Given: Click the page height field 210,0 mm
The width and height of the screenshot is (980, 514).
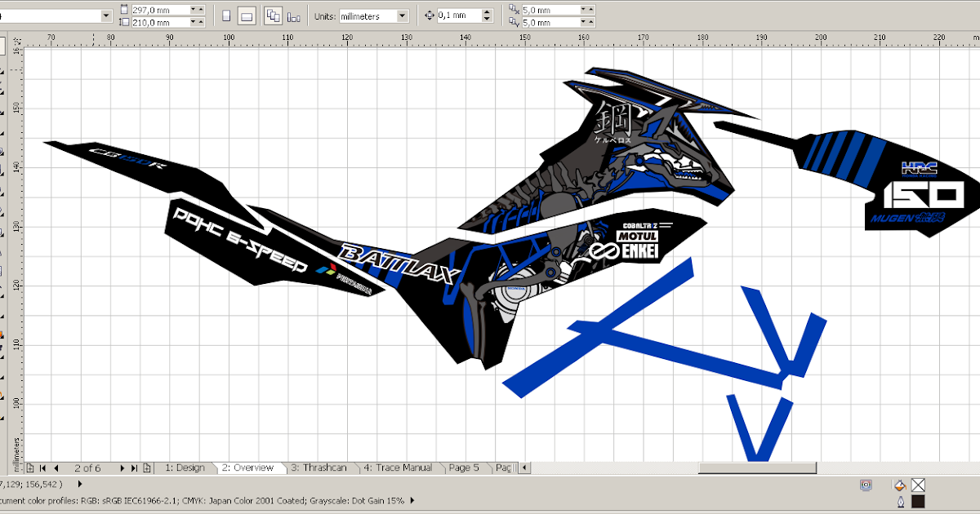Looking at the screenshot, I should pyautogui.click(x=159, y=22).
